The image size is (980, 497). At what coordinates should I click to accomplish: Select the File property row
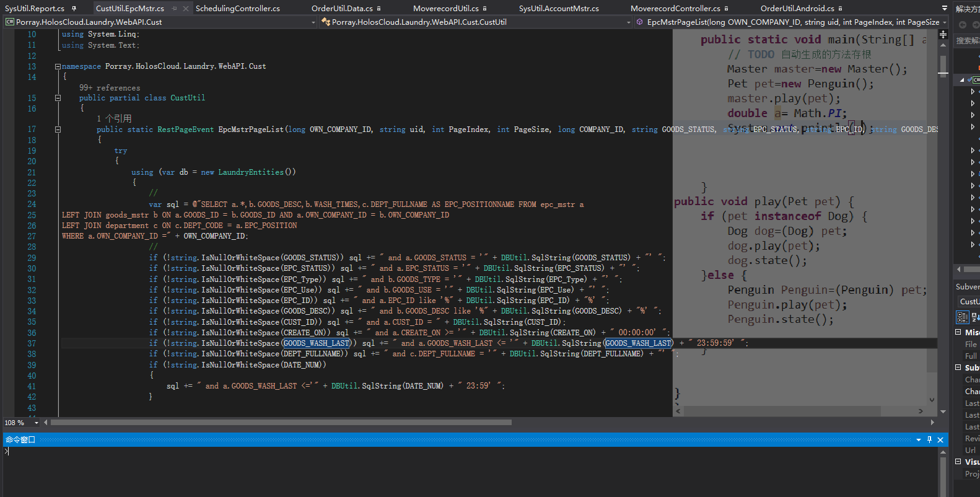click(x=971, y=345)
